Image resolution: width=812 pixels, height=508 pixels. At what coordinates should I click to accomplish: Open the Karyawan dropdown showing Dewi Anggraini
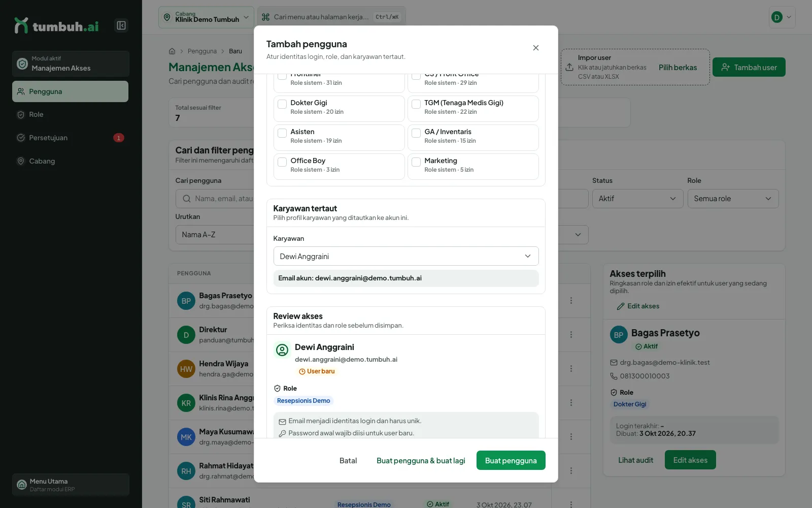click(x=406, y=256)
